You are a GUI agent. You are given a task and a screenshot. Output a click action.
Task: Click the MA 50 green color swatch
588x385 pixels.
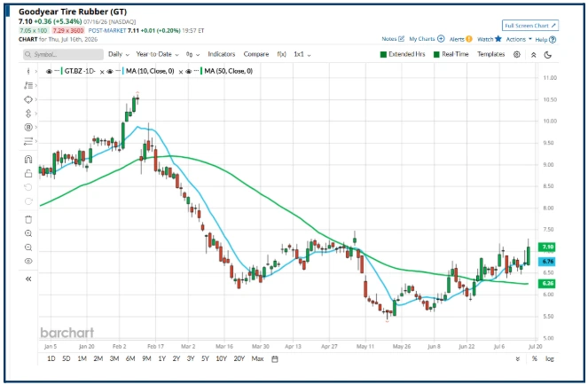click(x=201, y=71)
